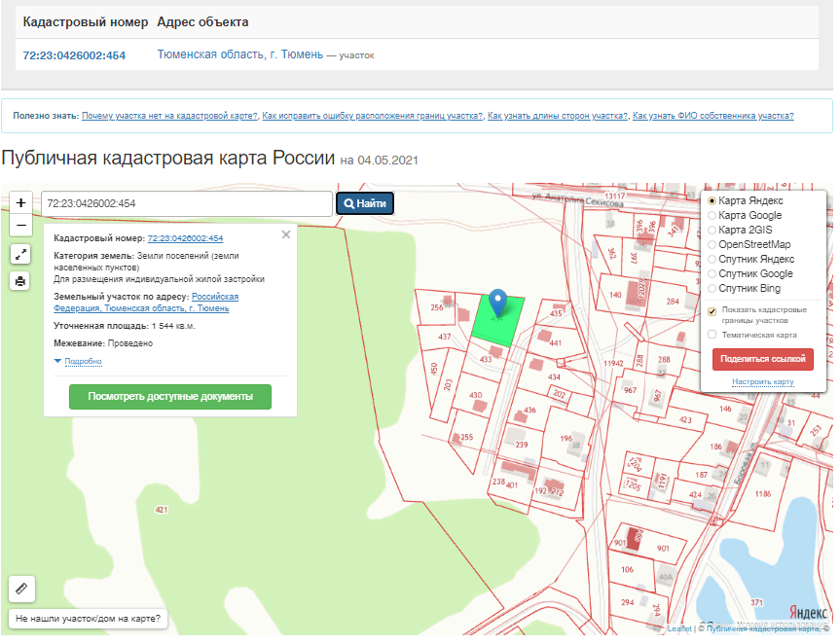Screen dimensions: 840x644
Task: Select Карта Google map layer
Action: (712, 215)
